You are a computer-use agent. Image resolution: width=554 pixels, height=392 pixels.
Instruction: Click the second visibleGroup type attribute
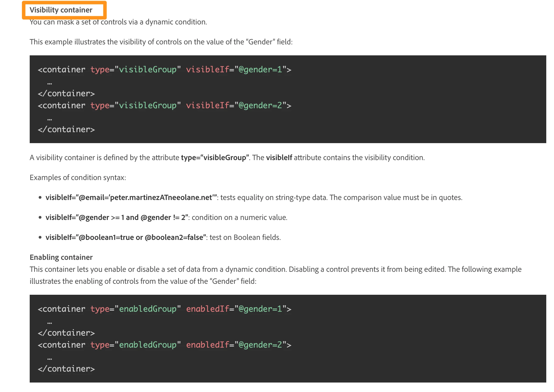pos(136,105)
